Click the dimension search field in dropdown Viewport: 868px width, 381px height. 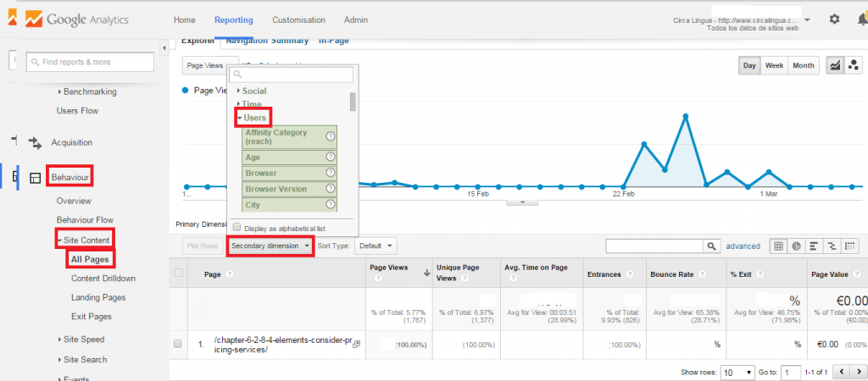[x=292, y=75]
